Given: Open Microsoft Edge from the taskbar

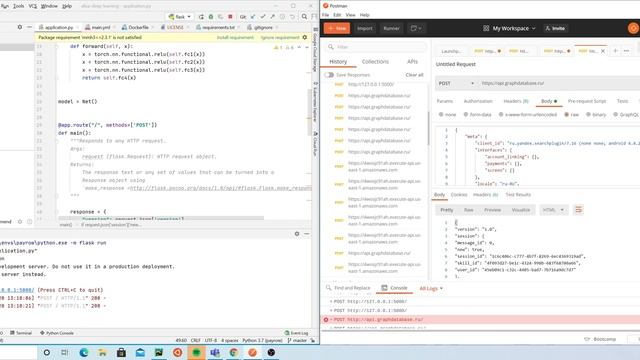Looking at the screenshot, I should point(84,353).
